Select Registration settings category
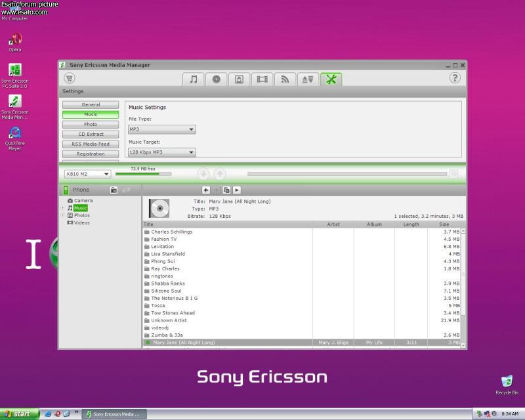 click(x=91, y=154)
